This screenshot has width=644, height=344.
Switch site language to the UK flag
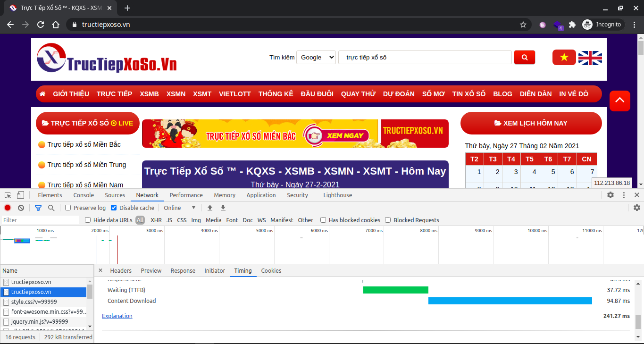590,58
